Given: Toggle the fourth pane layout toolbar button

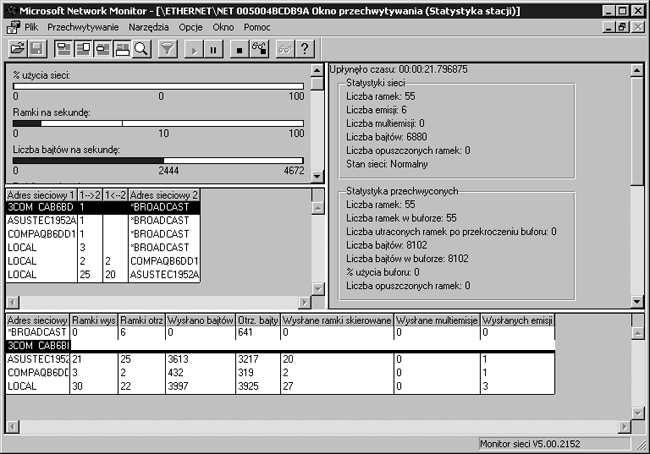Looking at the screenshot, I should pyautogui.click(x=122, y=48).
